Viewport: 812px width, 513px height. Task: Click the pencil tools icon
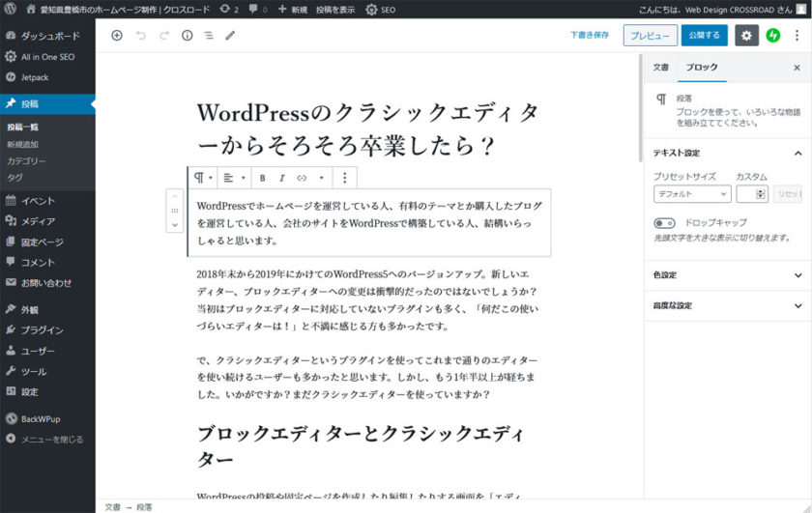click(x=230, y=35)
